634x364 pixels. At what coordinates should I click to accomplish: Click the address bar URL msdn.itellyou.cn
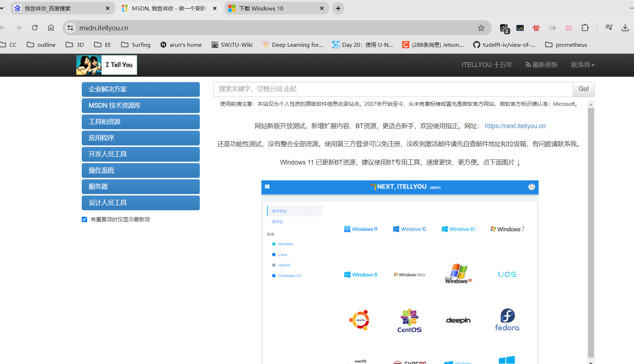(x=104, y=28)
